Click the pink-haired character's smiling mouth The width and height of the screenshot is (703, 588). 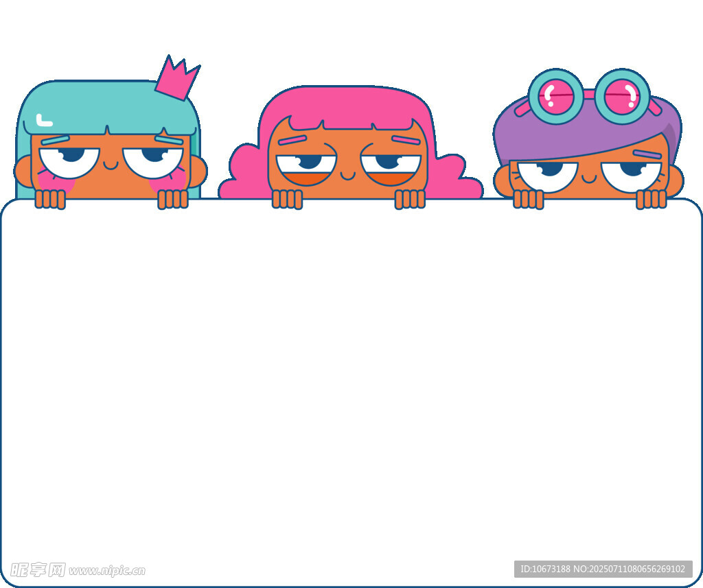[x=348, y=176]
